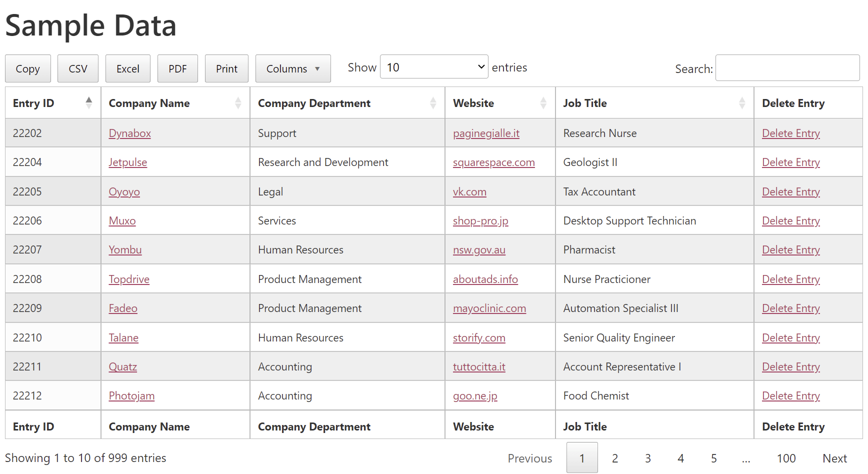Delete entry 22207 for Yombu
The height and width of the screenshot is (474, 868).
tap(790, 250)
